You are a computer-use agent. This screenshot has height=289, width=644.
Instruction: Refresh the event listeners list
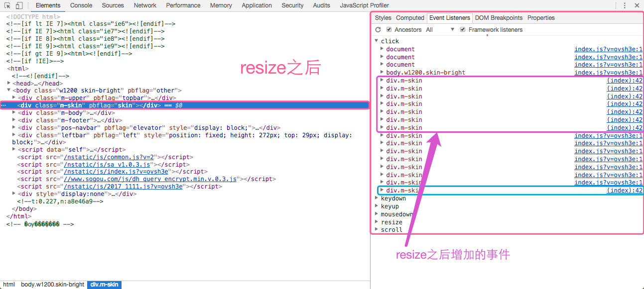[378, 30]
